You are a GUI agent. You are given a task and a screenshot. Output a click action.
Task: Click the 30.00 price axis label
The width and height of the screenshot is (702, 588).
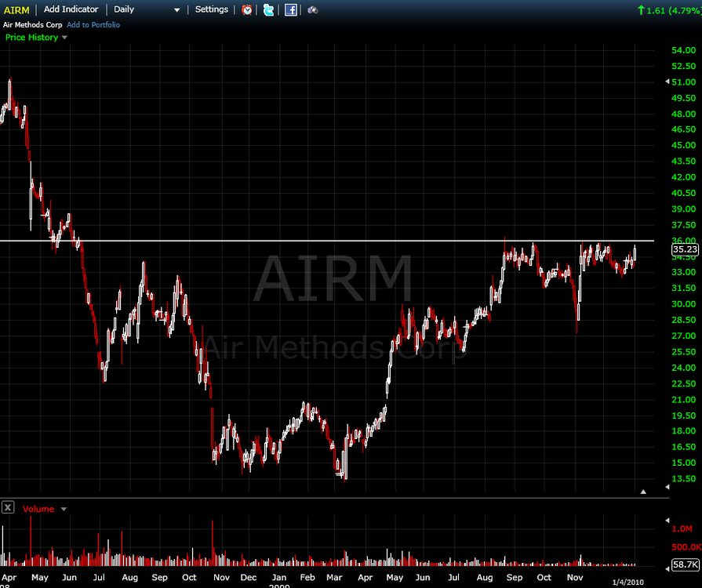(x=684, y=304)
